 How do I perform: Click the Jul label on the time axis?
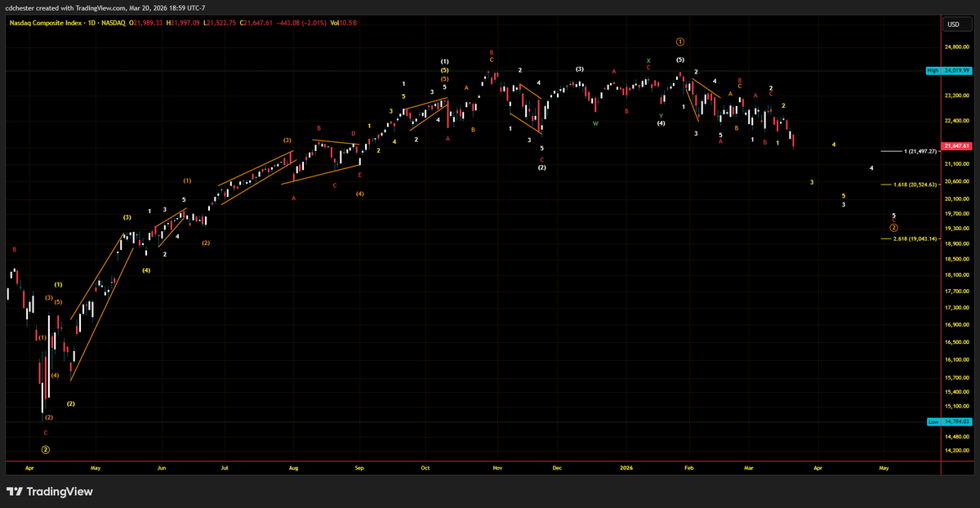(224, 469)
